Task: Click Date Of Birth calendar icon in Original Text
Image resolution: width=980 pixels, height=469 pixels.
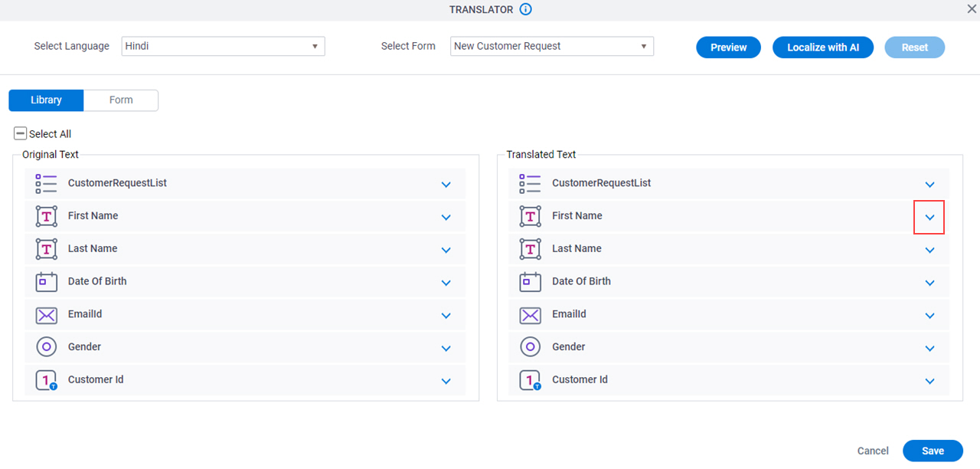Action: 47,282
